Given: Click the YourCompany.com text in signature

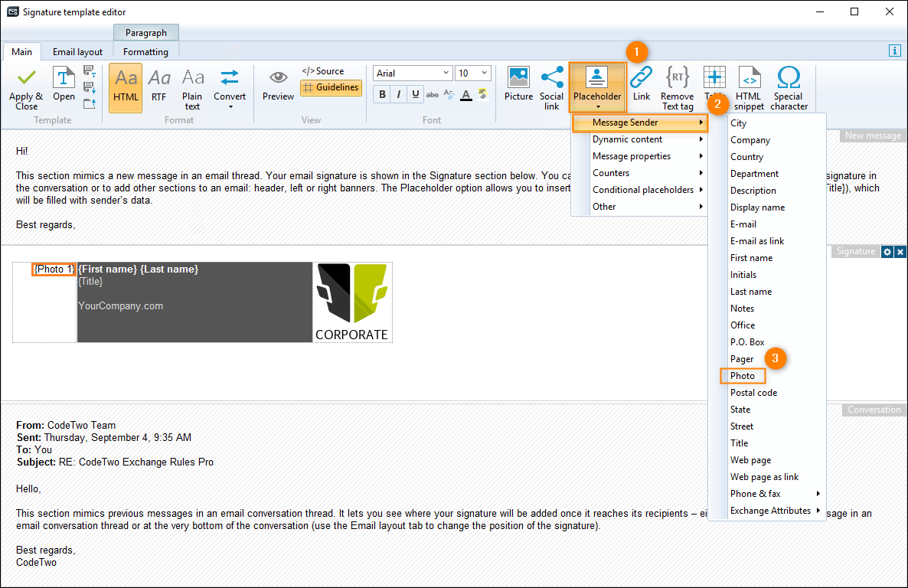Looking at the screenshot, I should pos(120,306).
